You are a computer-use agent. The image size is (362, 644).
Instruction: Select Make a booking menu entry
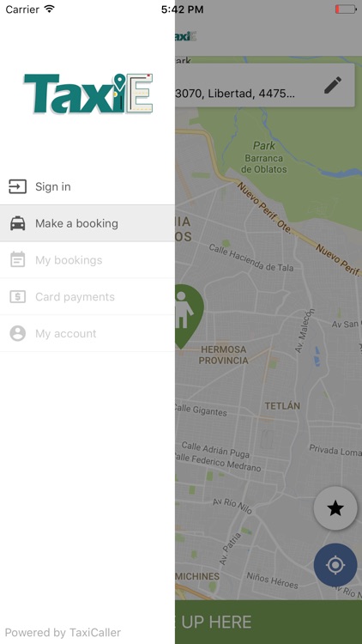tap(87, 223)
